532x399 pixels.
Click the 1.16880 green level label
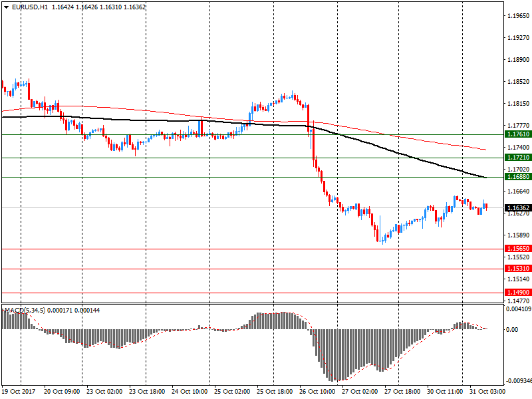[518, 177]
